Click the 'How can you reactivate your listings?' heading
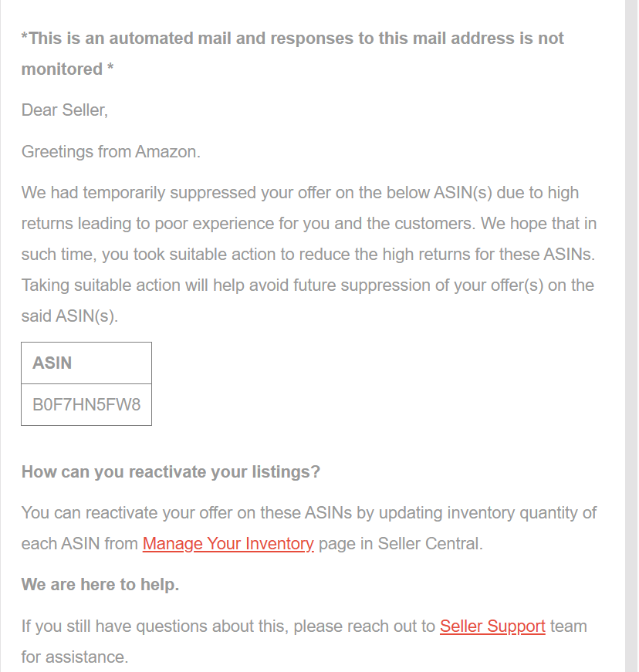The image size is (639, 672). [171, 472]
